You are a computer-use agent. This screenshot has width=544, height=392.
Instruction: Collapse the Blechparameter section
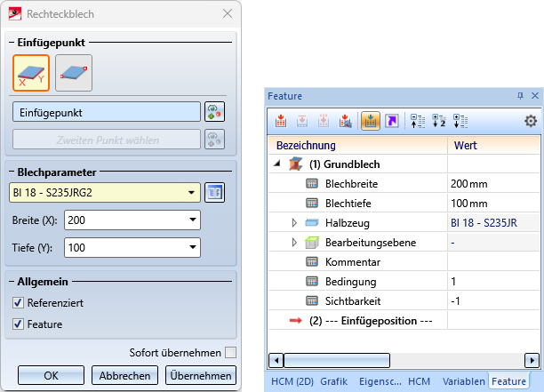click(12, 172)
